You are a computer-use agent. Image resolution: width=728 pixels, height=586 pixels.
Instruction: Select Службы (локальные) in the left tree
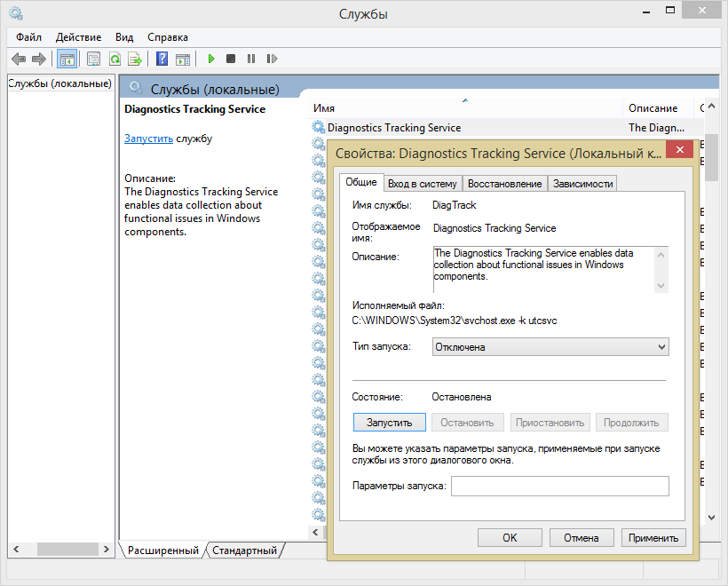(x=59, y=83)
